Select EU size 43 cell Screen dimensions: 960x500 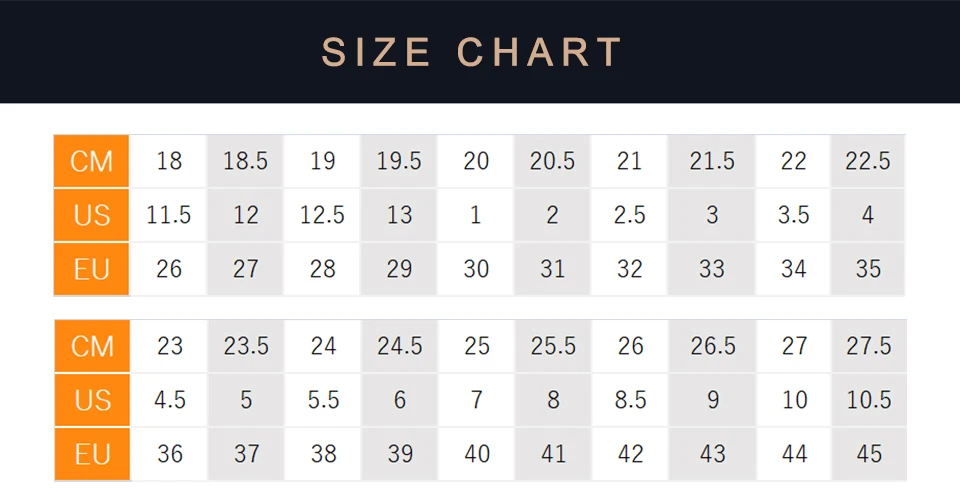[713, 454]
